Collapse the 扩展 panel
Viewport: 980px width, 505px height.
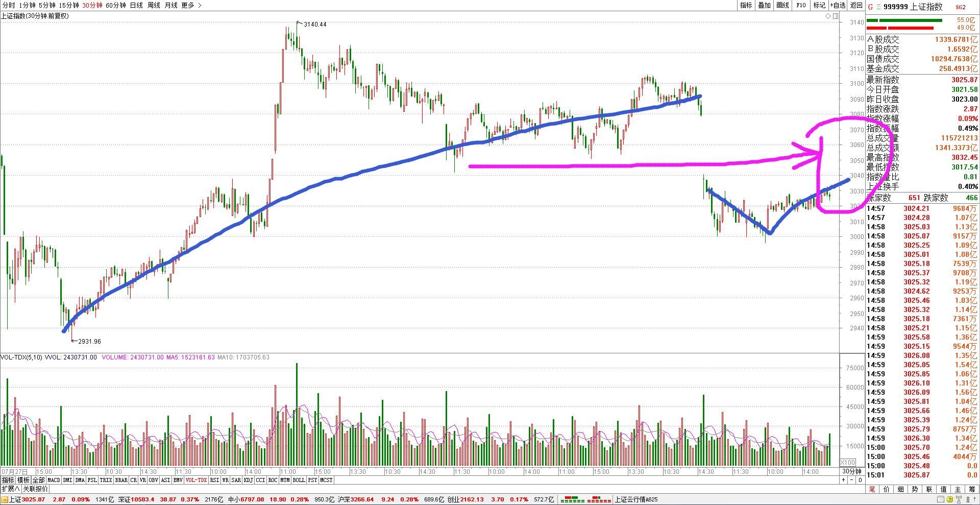tap(11, 489)
